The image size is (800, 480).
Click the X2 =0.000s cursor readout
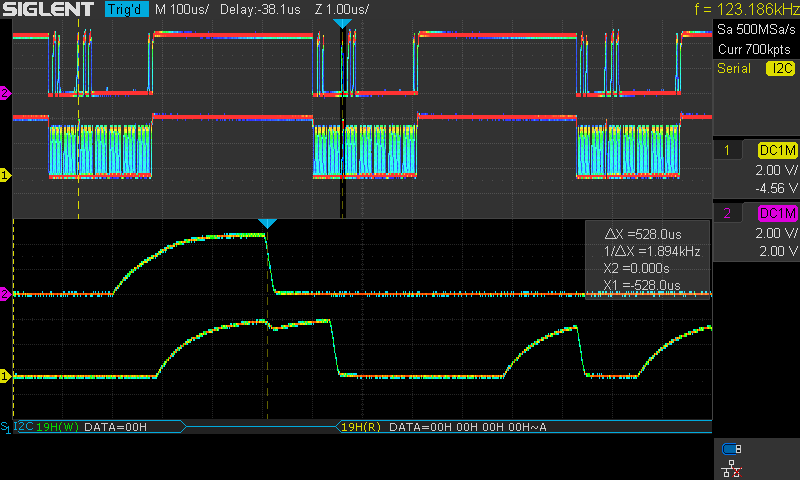[x=636, y=268]
